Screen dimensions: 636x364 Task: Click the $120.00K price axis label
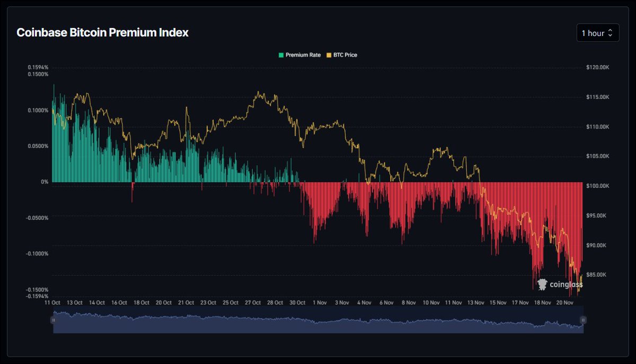click(598, 67)
